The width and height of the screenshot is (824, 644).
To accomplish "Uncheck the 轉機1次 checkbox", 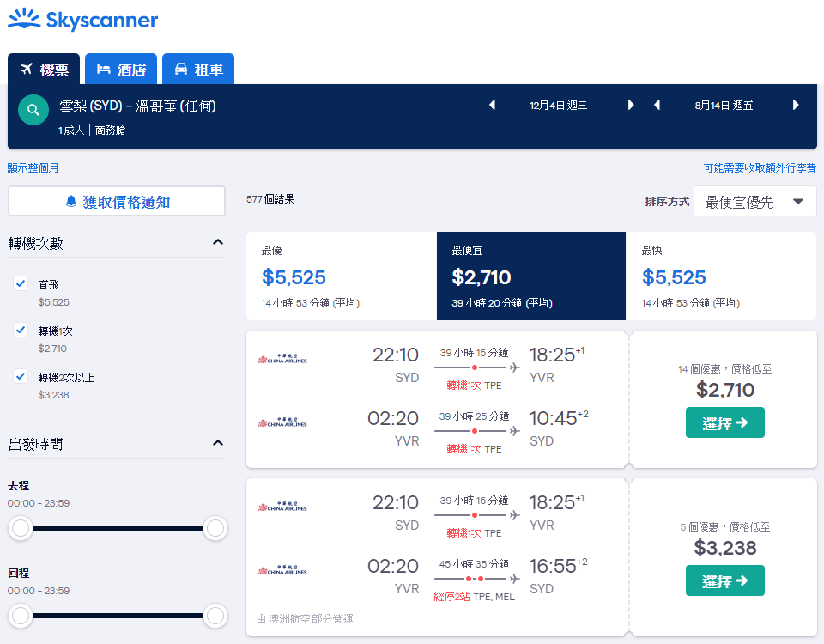I will click(x=21, y=330).
